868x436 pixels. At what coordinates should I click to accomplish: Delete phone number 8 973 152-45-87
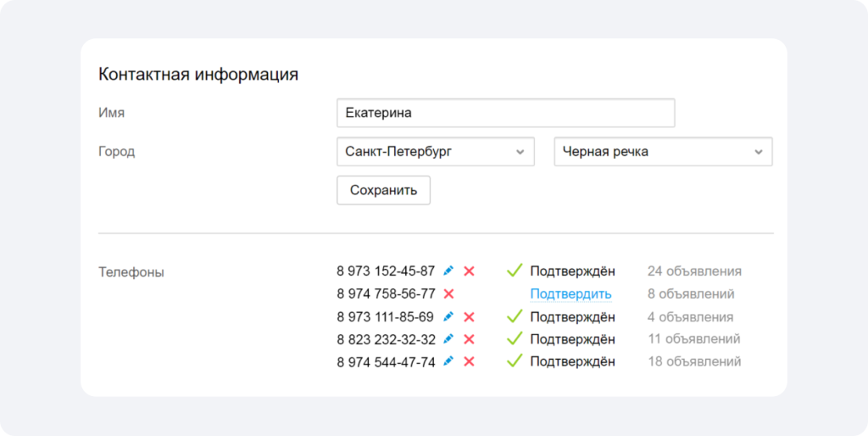coord(469,271)
